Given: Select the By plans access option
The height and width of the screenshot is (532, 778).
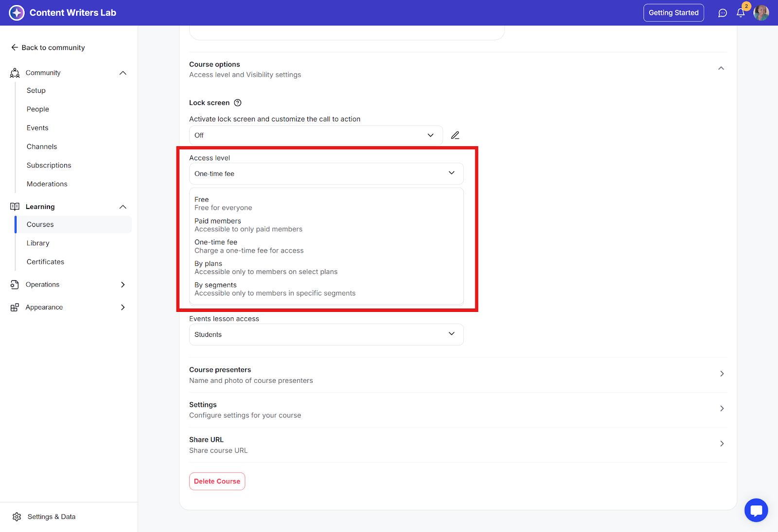Looking at the screenshot, I should (x=326, y=268).
